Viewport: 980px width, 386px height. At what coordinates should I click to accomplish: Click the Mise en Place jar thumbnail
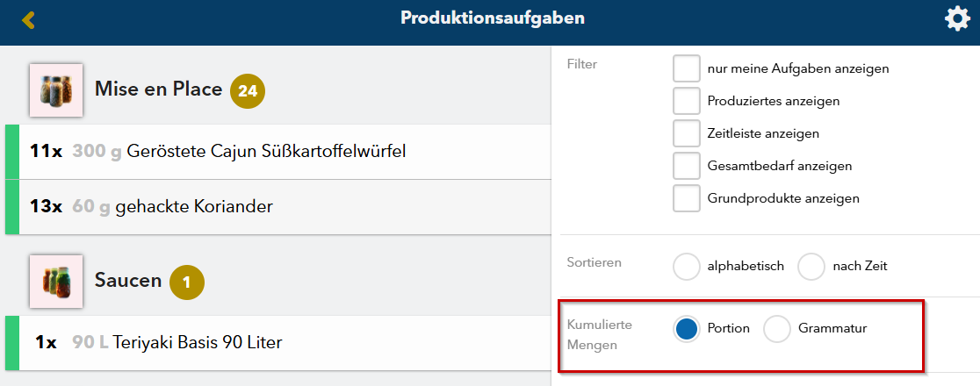click(56, 89)
